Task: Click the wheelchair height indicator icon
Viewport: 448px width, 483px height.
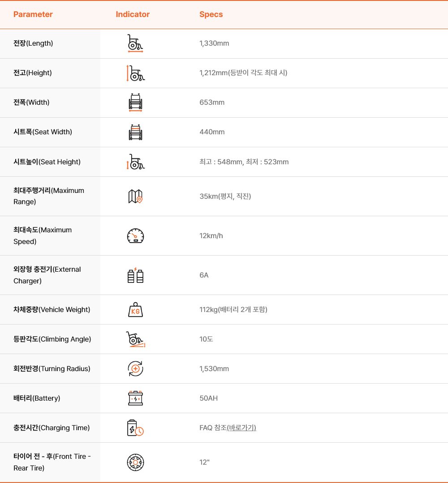Action: [x=135, y=73]
